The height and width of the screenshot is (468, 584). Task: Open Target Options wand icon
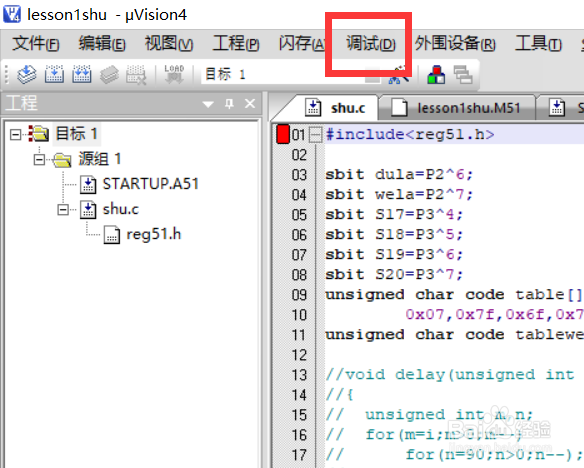point(399,74)
